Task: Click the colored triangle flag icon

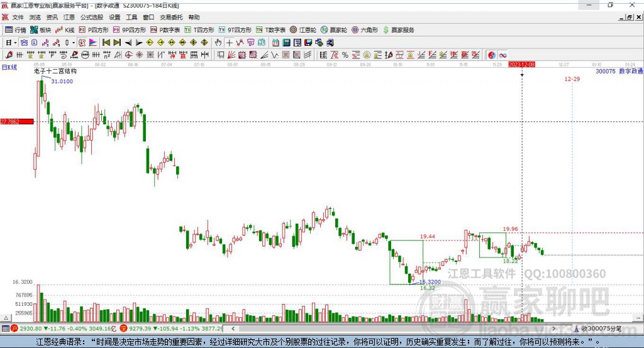Action: coord(93,42)
